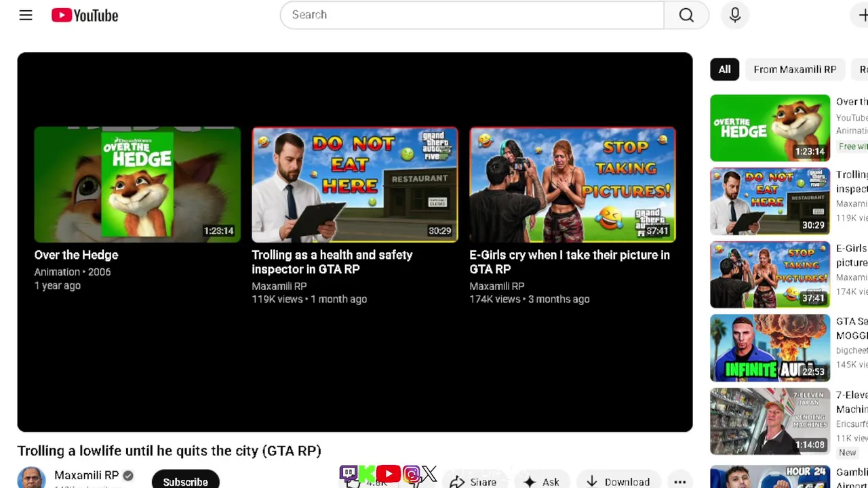Focus the Search input field
Image resolution: width=868 pixels, height=488 pixels.
click(472, 15)
